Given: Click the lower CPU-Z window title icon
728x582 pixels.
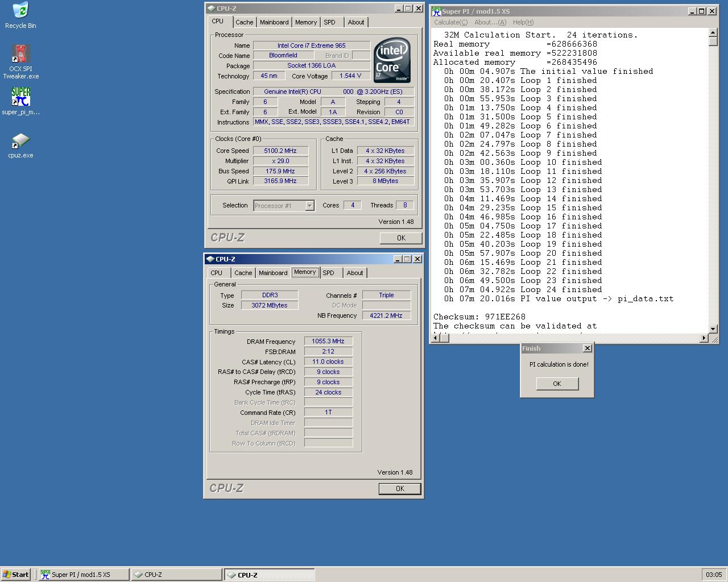Looking at the screenshot, I should (x=210, y=259).
